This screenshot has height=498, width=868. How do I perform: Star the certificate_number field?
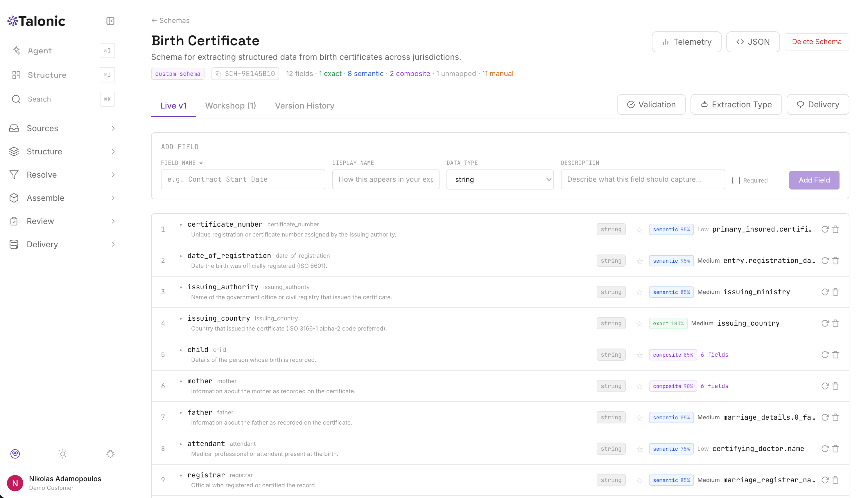tap(639, 230)
